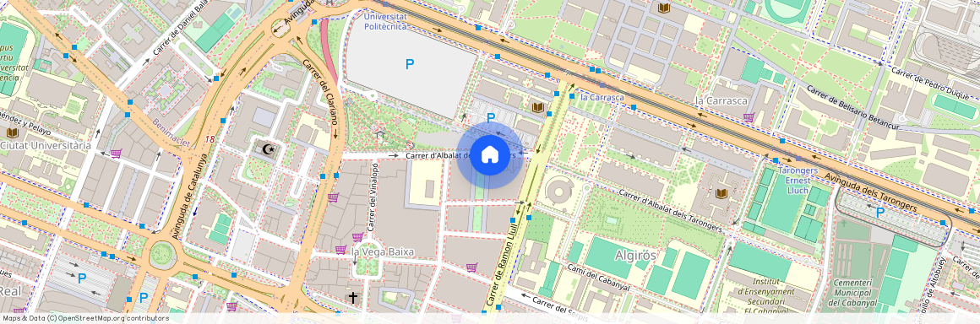Viewport: 980px width, 324px height.
Task: Click the shopping cart near Ciutat Universitària label
Action: pyautogui.click(x=116, y=153)
